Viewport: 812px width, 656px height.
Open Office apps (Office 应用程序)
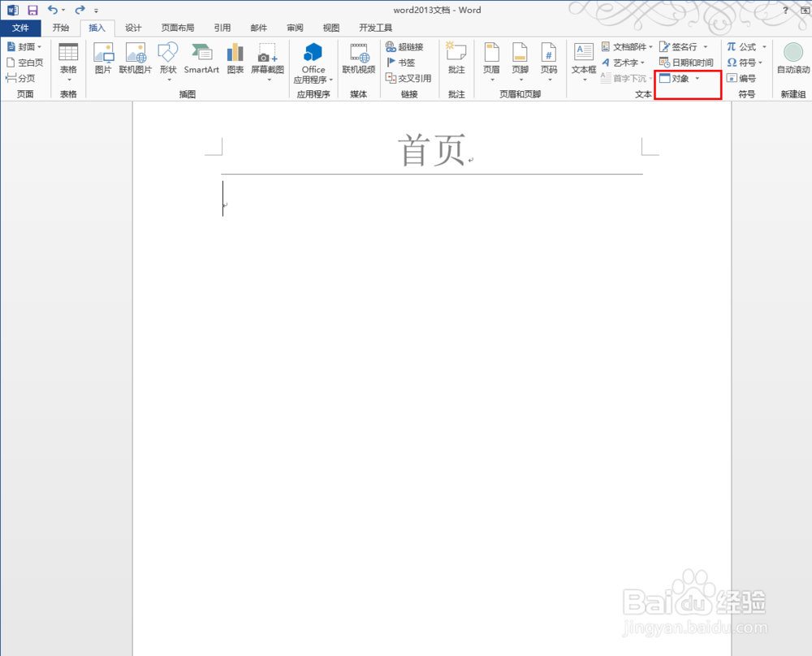pyautogui.click(x=313, y=63)
